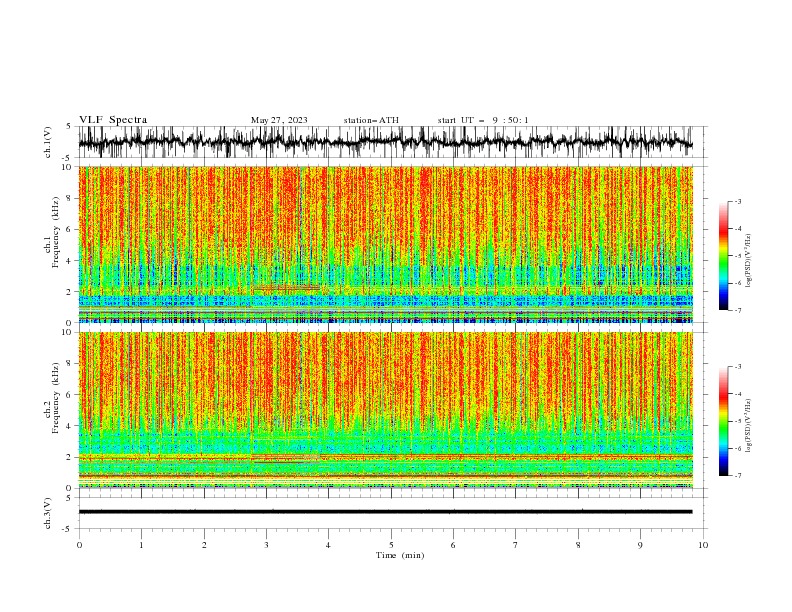Click inside the ch.1 spectrogram panel
Screen dimensions: 792x612
coord(385,244)
